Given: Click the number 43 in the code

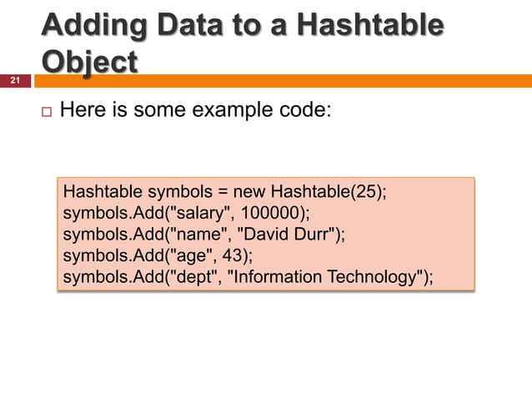Looking at the screenshot, I should coord(232,255).
